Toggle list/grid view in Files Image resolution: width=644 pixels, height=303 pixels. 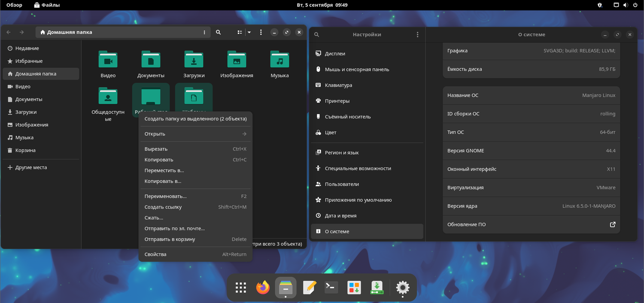coord(240,32)
